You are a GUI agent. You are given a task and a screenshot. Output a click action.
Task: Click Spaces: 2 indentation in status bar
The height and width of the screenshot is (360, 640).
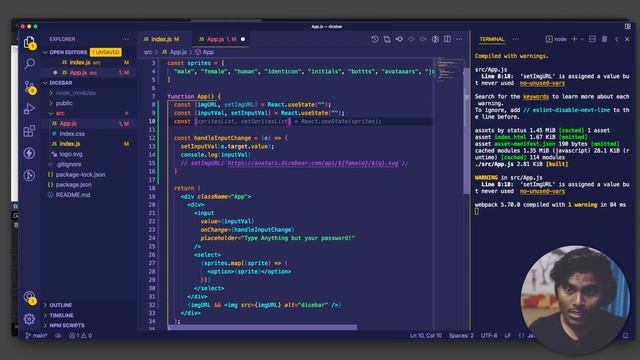[462, 336]
